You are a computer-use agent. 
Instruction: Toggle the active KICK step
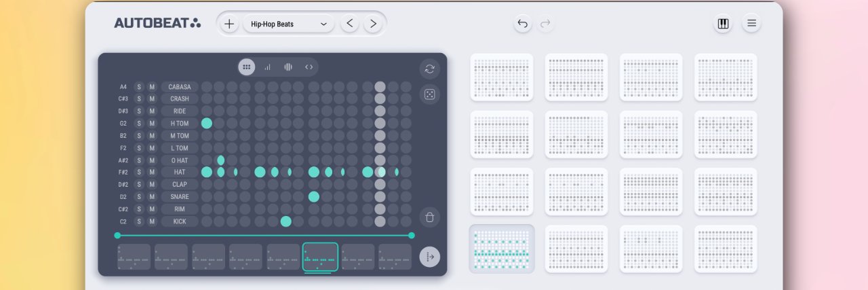click(x=286, y=221)
